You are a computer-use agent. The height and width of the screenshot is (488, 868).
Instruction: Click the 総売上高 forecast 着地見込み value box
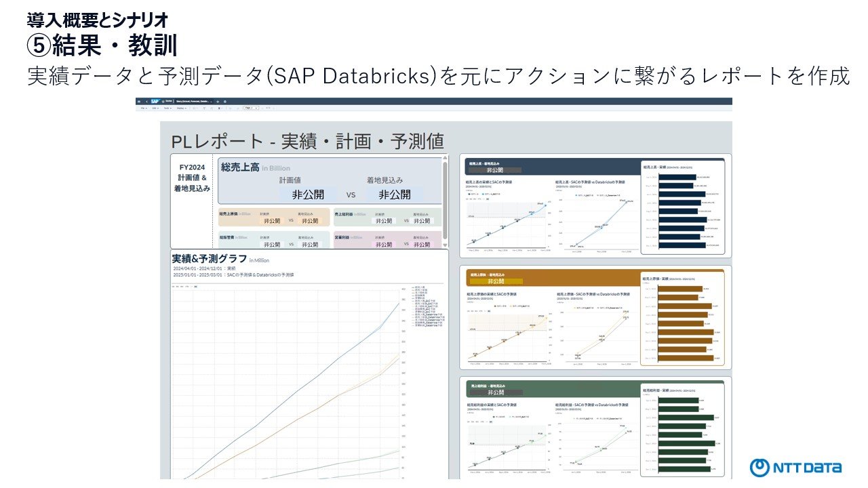click(x=394, y=195)
